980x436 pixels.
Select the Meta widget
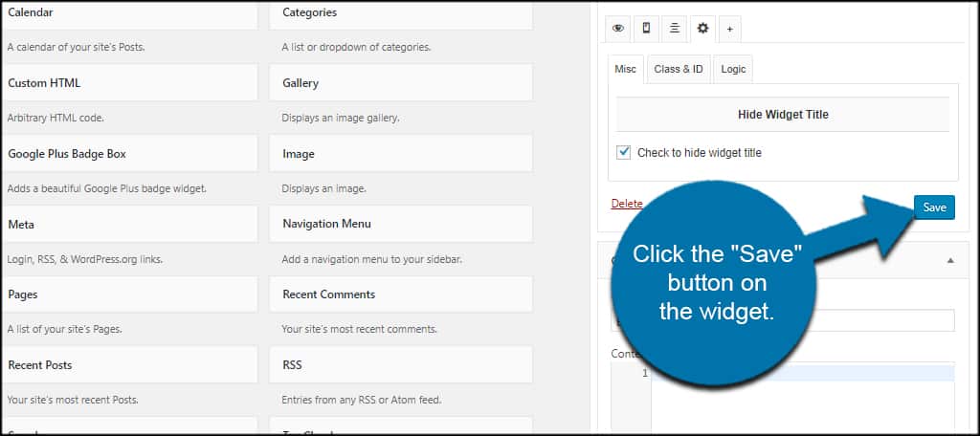(129, 224)
